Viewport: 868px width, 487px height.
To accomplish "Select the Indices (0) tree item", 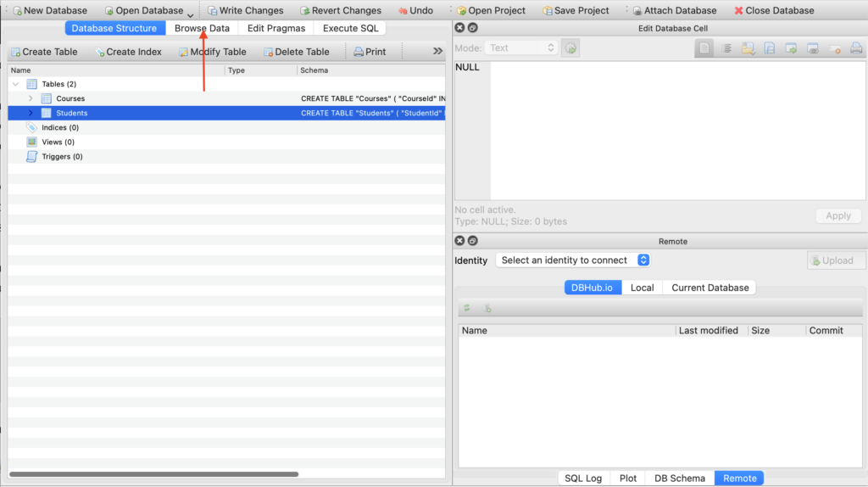I will 59,127.
